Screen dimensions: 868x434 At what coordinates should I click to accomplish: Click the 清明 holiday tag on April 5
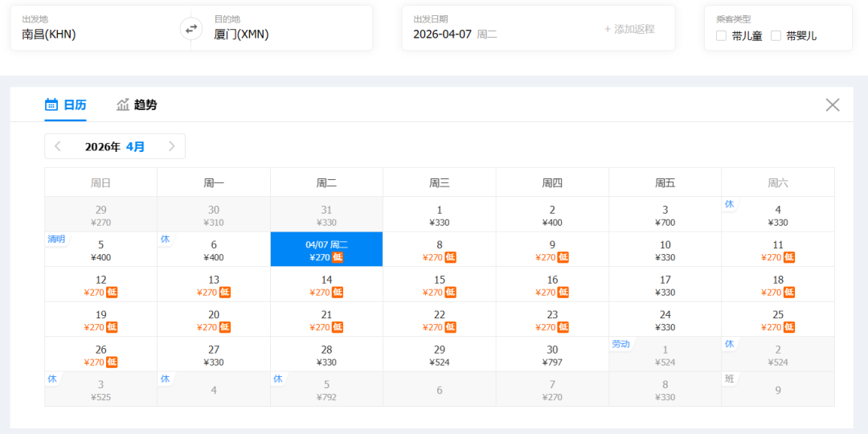click(56, 240)
